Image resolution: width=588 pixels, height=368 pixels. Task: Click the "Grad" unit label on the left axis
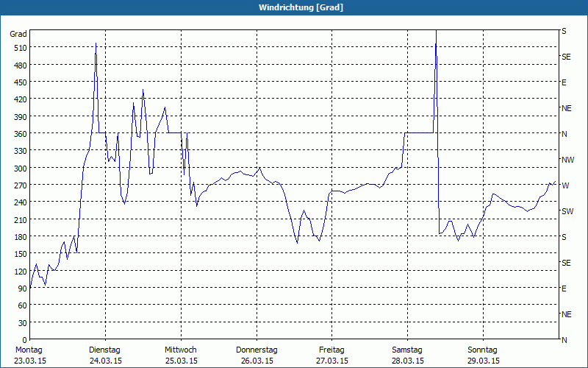click(18, 34)
